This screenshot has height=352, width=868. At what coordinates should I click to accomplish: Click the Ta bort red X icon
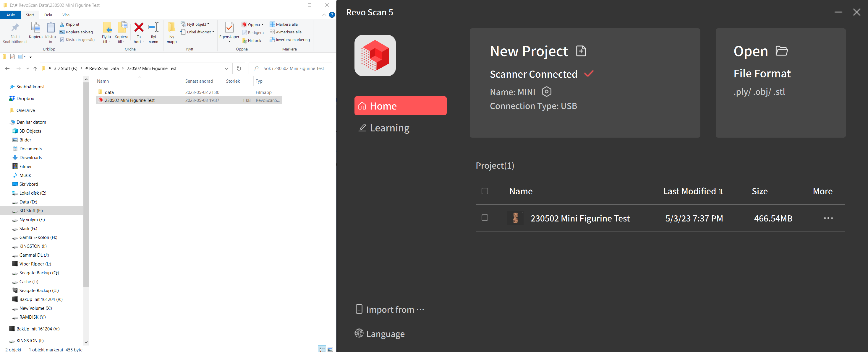(138, 27)
